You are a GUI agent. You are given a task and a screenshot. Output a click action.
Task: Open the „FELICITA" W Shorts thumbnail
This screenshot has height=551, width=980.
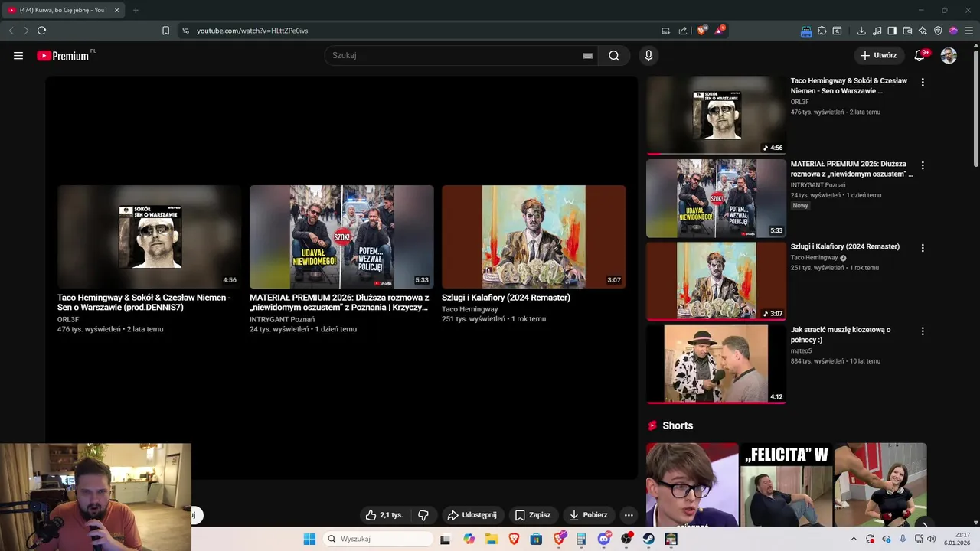pos(786,484)
